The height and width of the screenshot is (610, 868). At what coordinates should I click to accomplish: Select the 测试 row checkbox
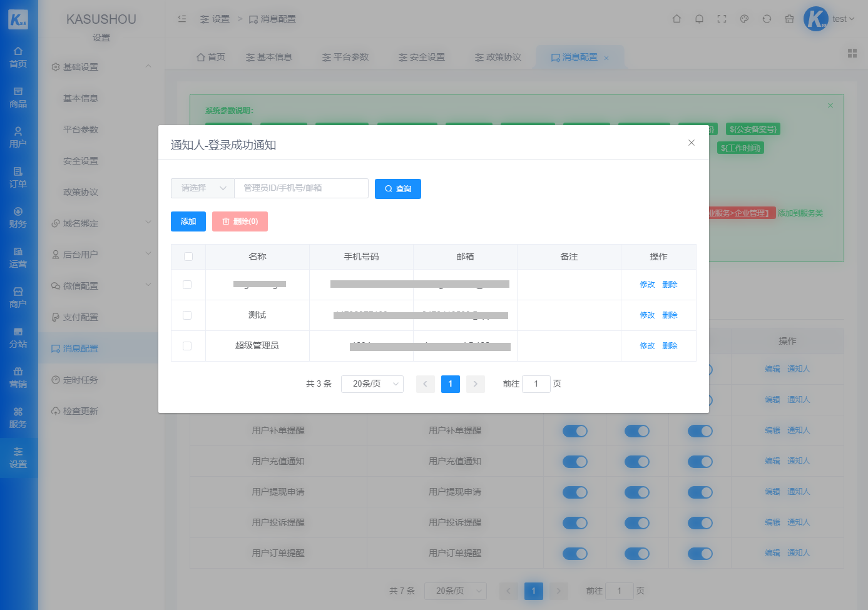click(187, 315)
